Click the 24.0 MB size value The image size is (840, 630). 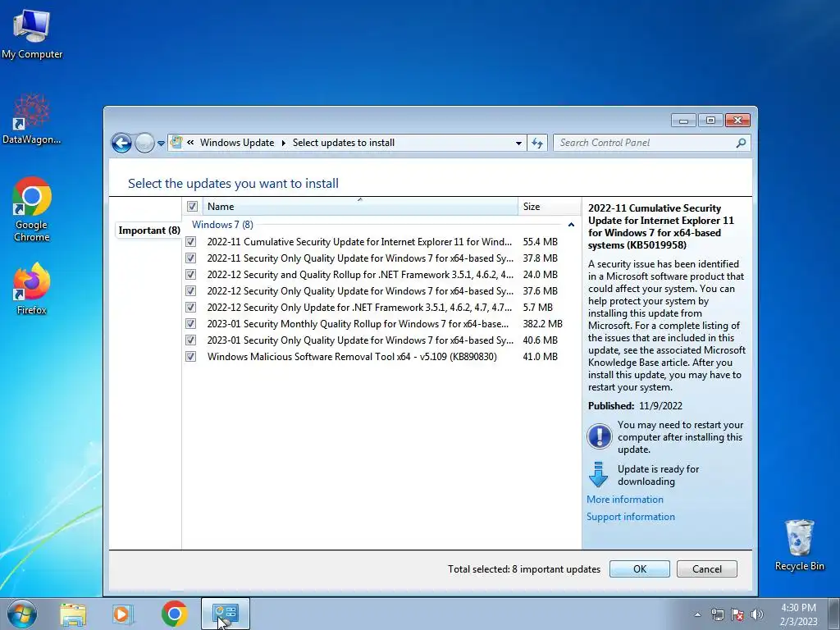[540, 274]
